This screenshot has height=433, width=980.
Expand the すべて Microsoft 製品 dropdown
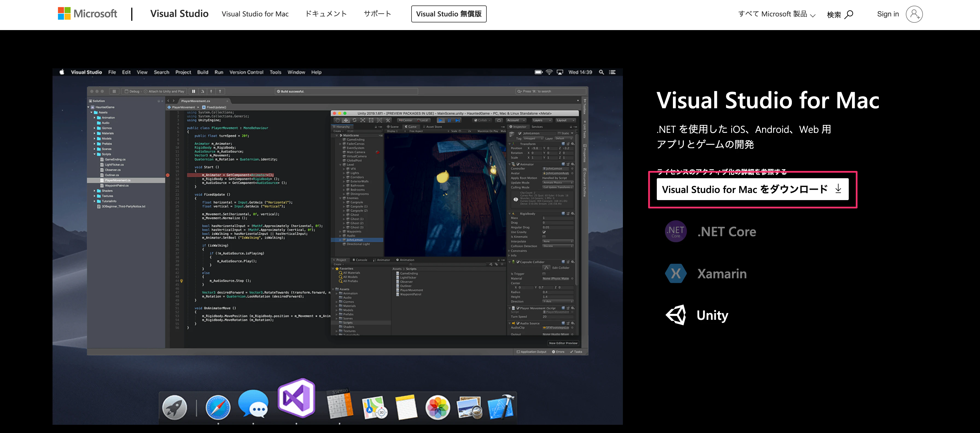[777, 14]
